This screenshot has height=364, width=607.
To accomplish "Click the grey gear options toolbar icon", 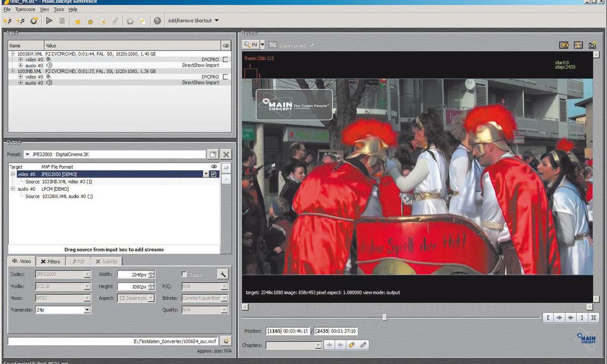I will click(130, 21).
